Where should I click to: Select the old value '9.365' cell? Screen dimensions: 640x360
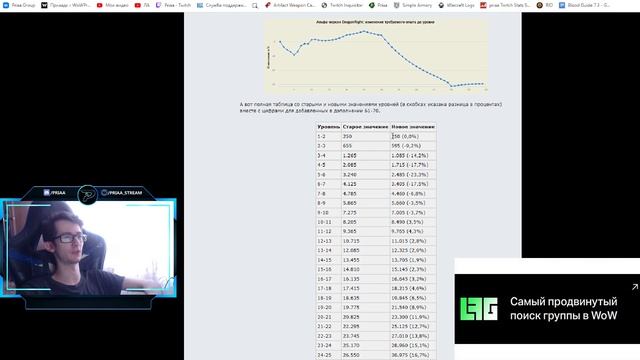pyautogui.click(x=365, y=231)
